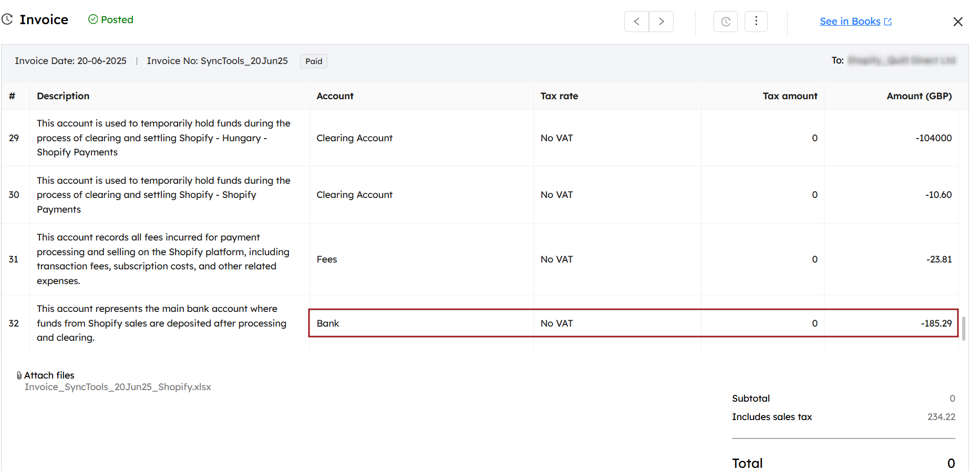This screenshot has height=471, width=980.
Task: Click the Subtotal label
Action: pos(751,399)
